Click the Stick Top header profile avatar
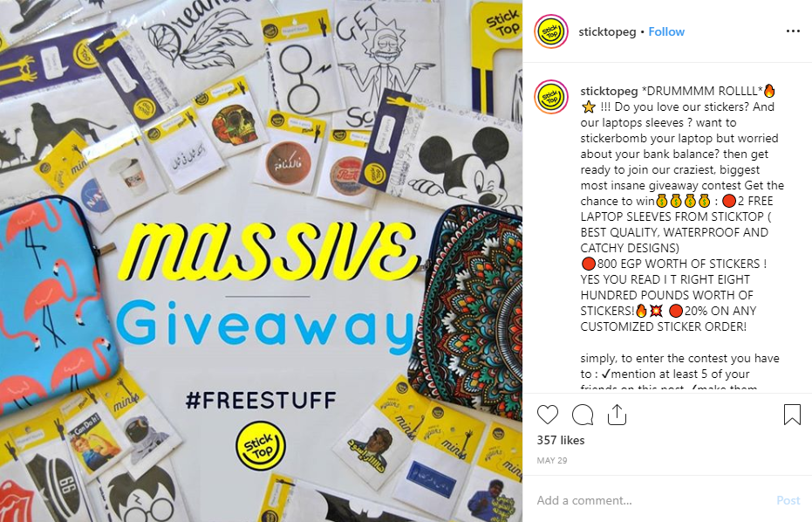The image size is (812, 522). point(551,31)
